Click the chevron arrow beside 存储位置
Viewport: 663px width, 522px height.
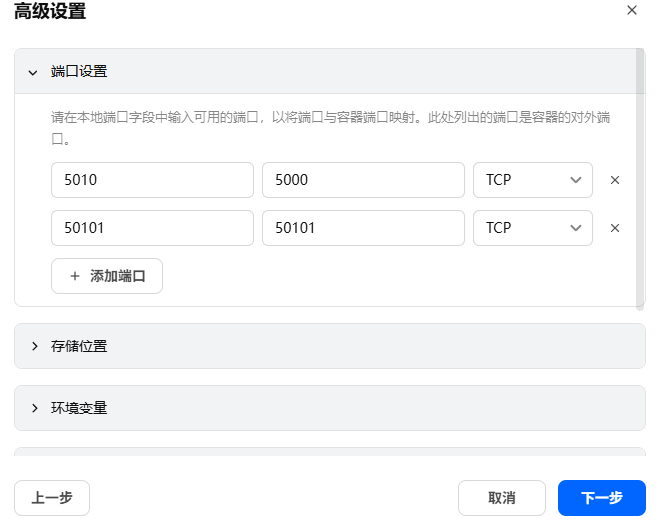coord(34,346)
